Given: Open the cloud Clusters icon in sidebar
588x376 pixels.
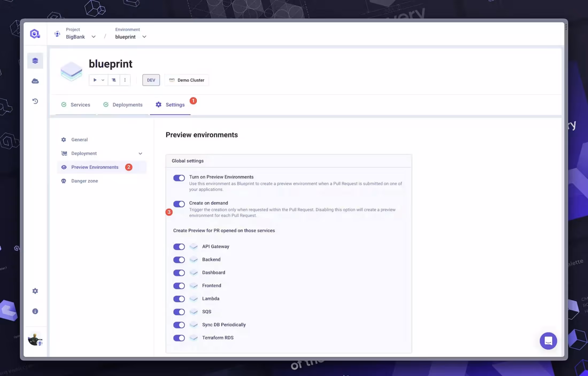Looking at the screenshot, I should (x=35, y=81).
